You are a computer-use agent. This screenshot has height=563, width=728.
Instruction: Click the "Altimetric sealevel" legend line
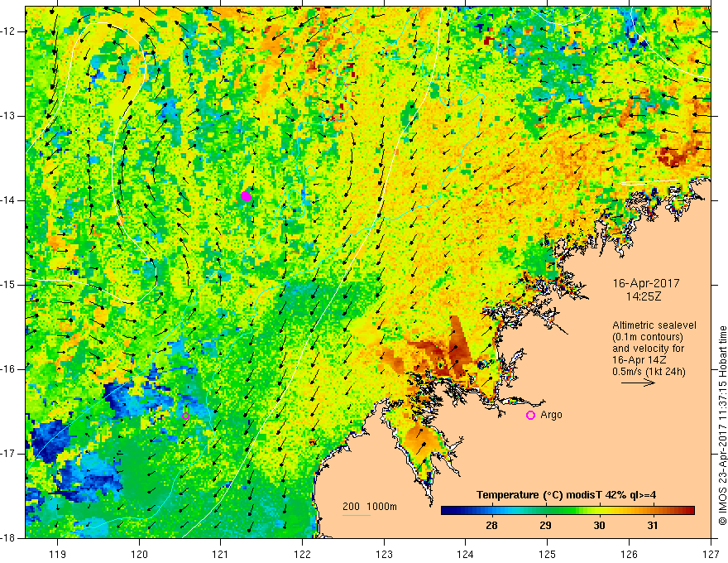click(x=654, y=325)
